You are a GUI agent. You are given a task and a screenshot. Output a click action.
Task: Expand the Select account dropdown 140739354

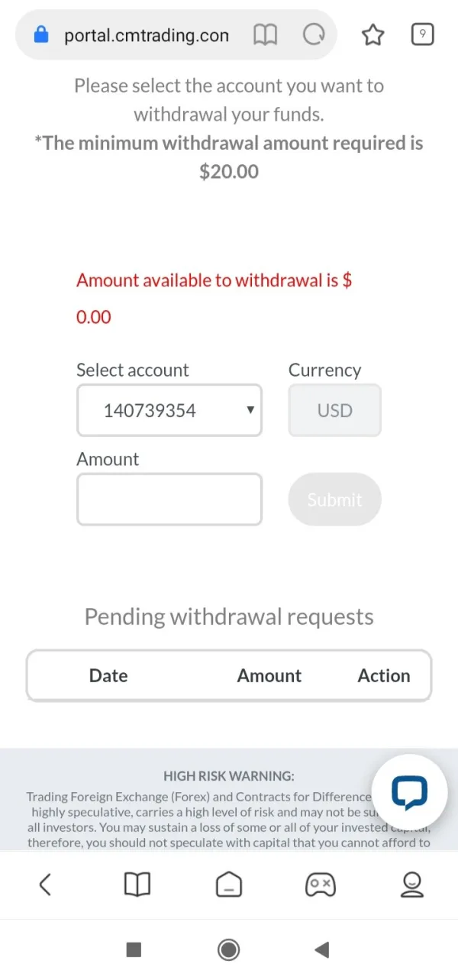169,411
